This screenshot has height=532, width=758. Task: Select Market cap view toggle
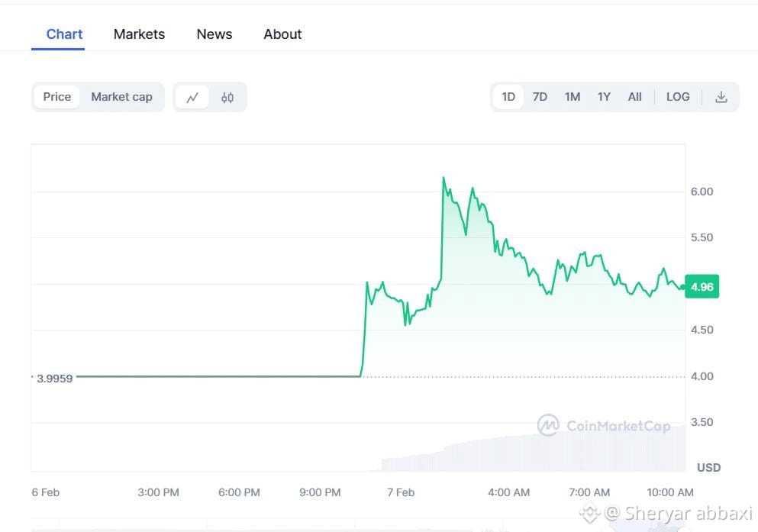[122, 97]
